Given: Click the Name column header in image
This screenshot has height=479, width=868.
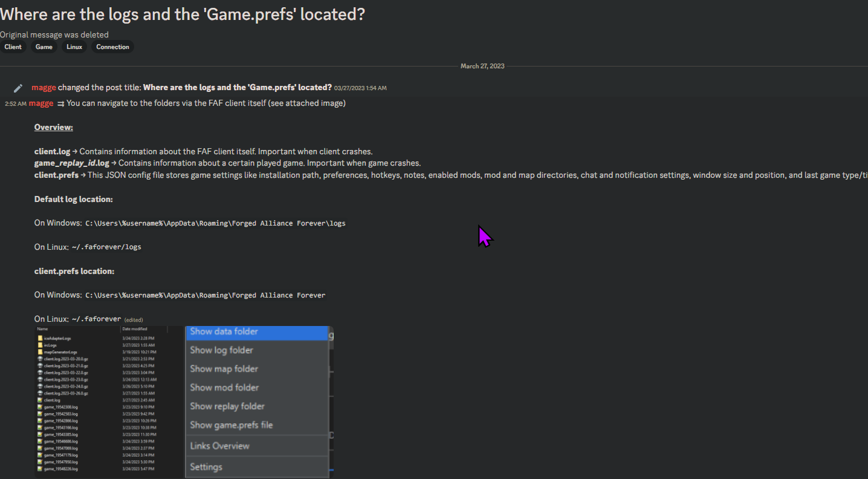Looking at the screenshot, I should click(x=42, y=329).
